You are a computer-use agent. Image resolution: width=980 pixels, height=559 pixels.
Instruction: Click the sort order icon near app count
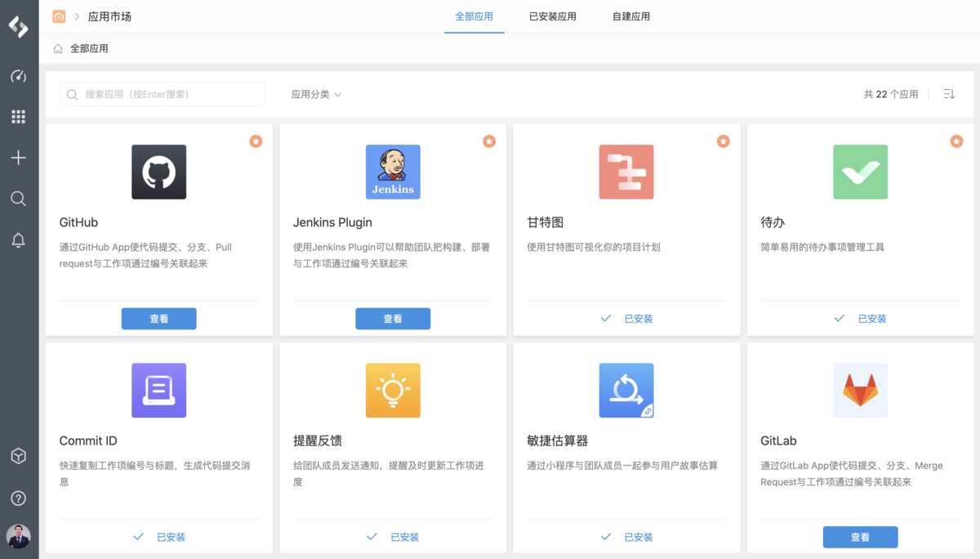(948, 94)
